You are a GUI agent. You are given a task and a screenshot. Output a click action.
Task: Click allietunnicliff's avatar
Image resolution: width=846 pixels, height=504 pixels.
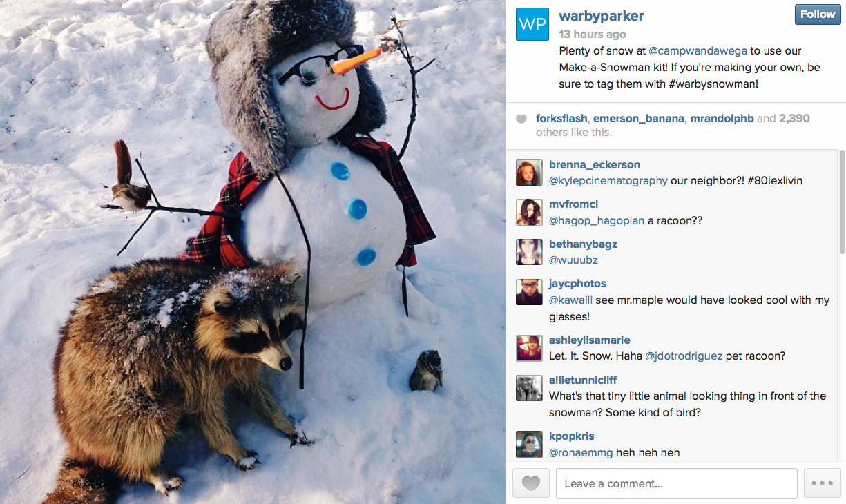pos(529,388)
